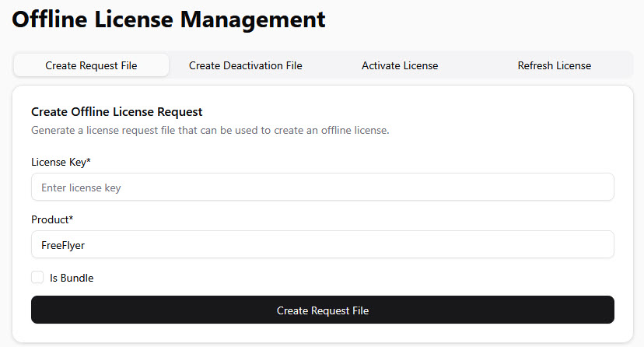Click the word "Deactivation" in the tab bar
Viewport: 644px width, 347px height.
coord(253,65)
